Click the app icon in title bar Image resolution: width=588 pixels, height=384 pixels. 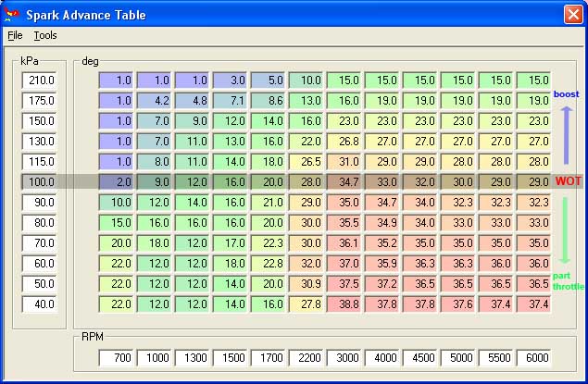point(12,15)
